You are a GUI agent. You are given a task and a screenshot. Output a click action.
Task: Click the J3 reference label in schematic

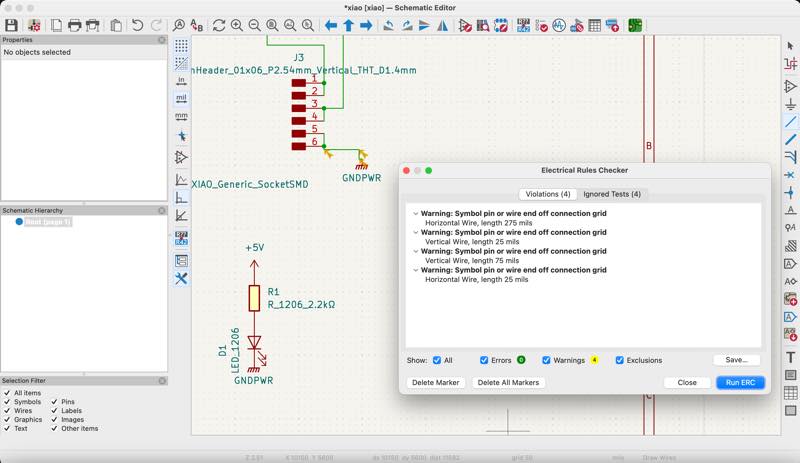point(299,58)
